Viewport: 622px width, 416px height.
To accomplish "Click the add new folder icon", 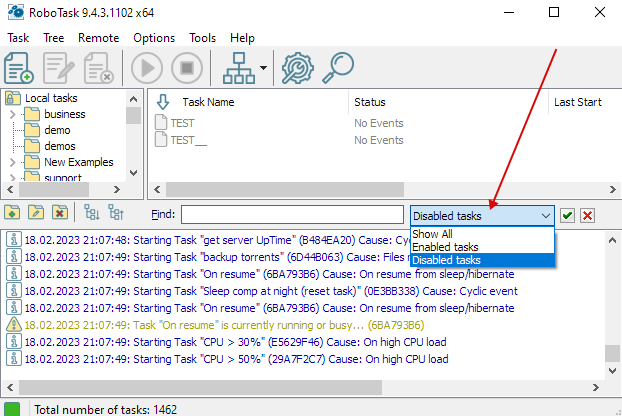I will (x=12, y=213).
